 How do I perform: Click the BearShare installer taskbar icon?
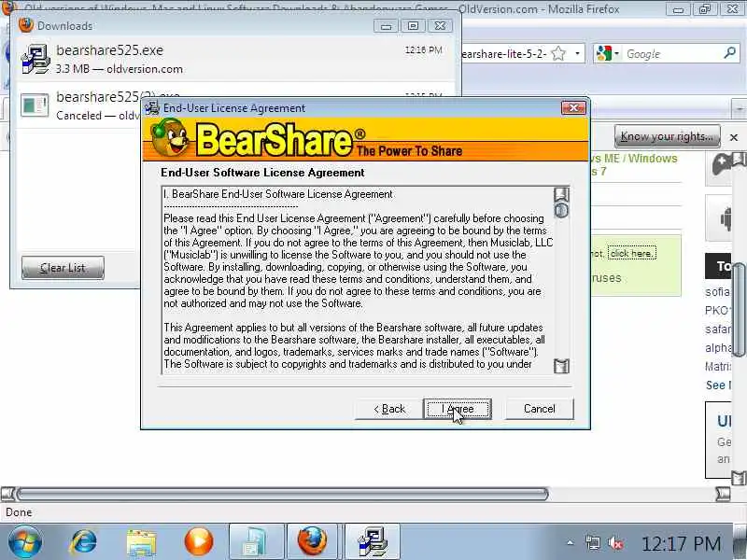click(373, 542)
